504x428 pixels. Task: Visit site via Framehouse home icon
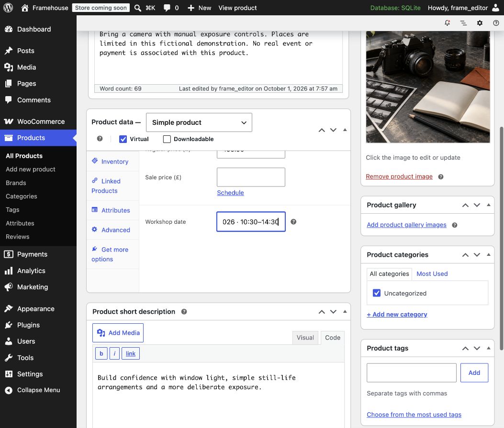[x=25, y=8]
